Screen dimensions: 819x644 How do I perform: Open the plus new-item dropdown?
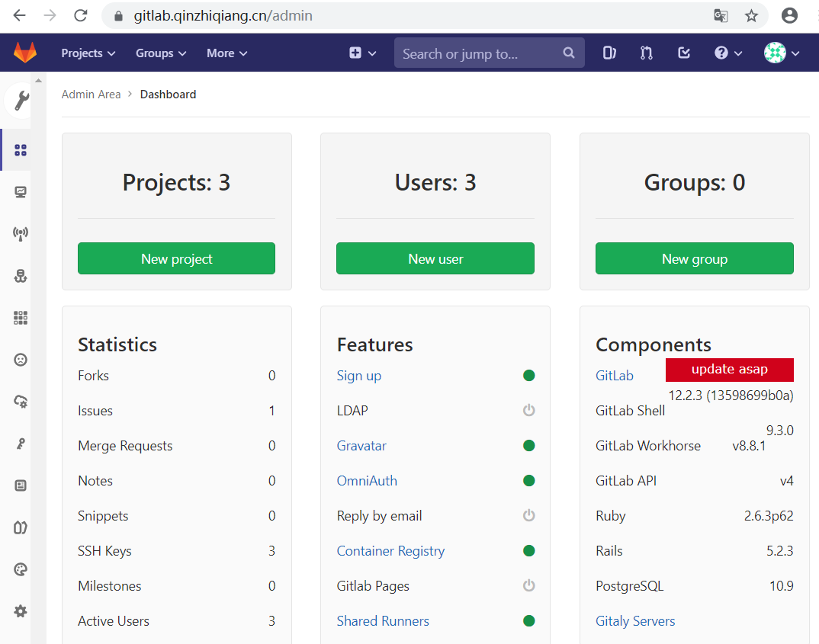362,53
